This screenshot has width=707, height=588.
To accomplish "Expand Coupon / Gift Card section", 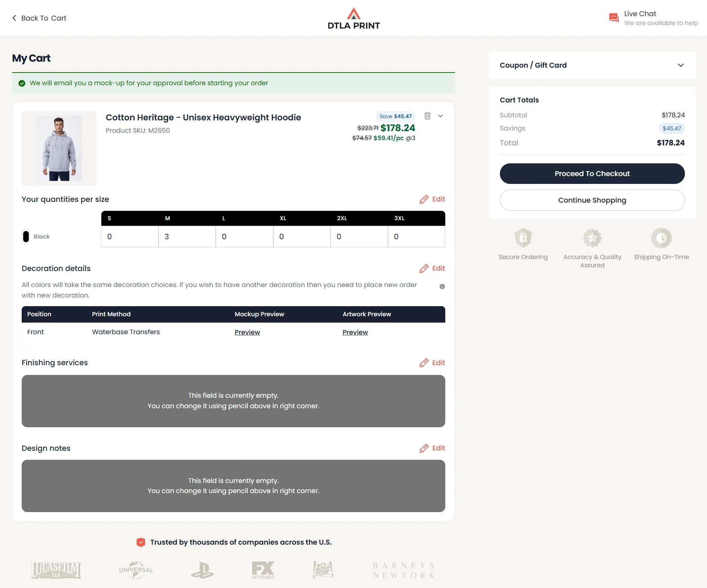I will 592,65.
